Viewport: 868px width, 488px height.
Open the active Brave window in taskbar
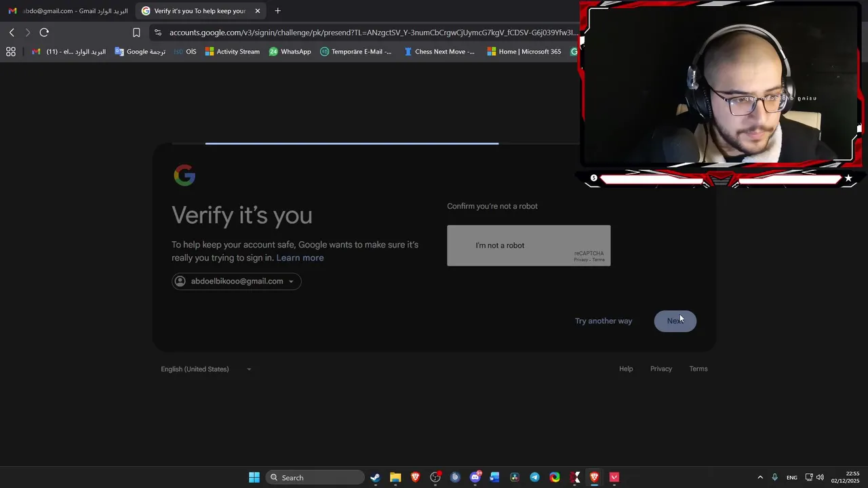595,477
